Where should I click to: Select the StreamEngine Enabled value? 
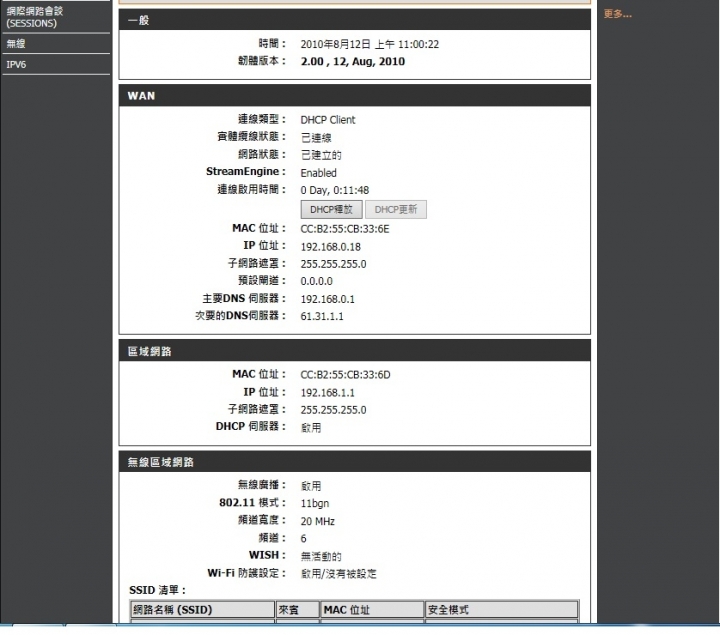318,173
